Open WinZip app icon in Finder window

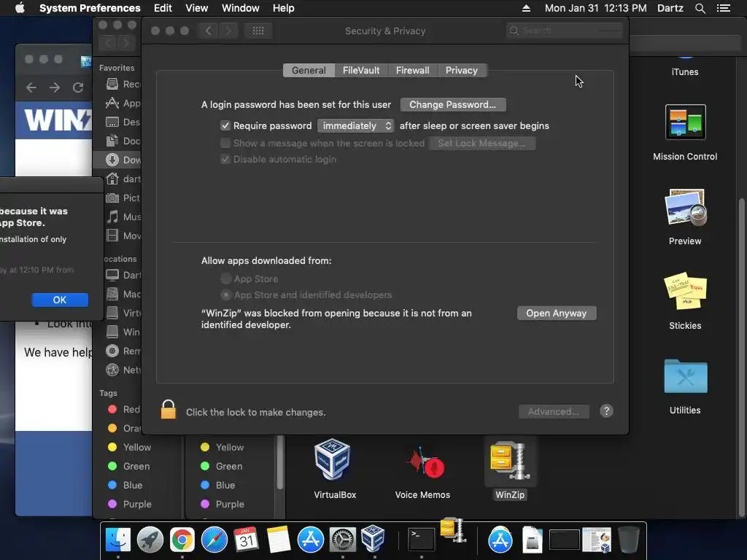pyautogui.click(x=510, y=461)
